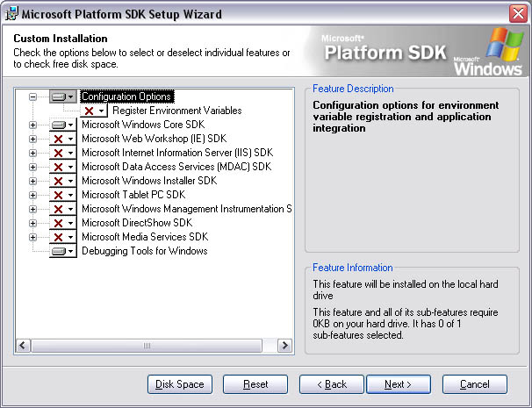Expand the Data Access Services (MDAC) SDK node

click(x=32, y=168)
